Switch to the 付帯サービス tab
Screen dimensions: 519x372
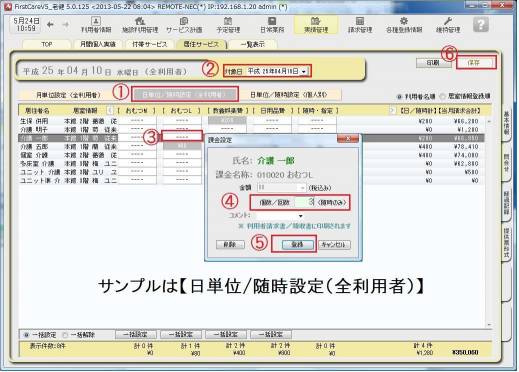click(x=150, y=44)
